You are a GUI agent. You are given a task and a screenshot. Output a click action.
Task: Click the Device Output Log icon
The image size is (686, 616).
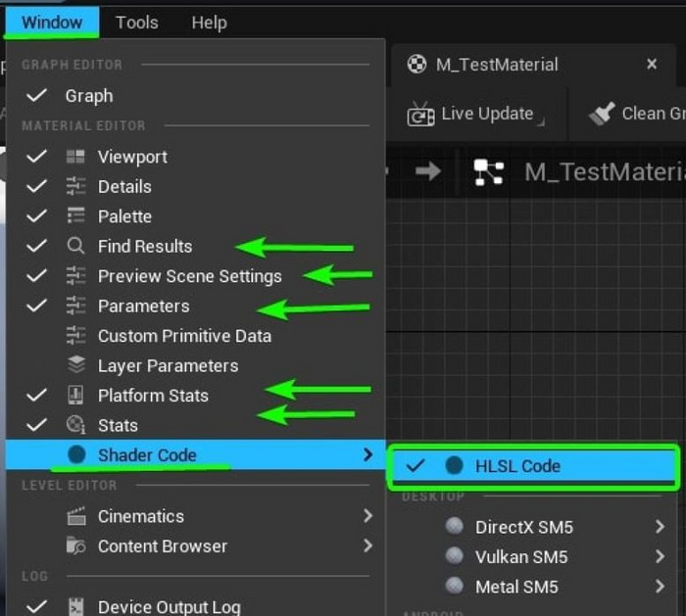(x=76, y=607)
